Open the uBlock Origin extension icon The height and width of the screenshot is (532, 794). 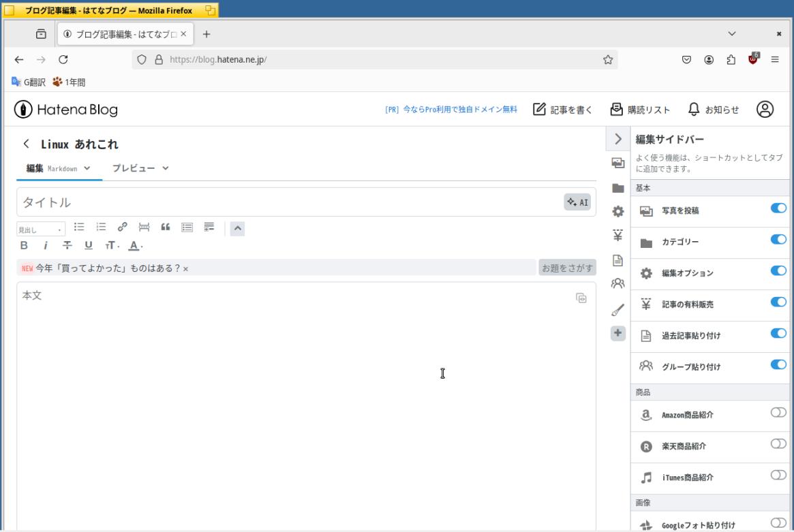754,59
